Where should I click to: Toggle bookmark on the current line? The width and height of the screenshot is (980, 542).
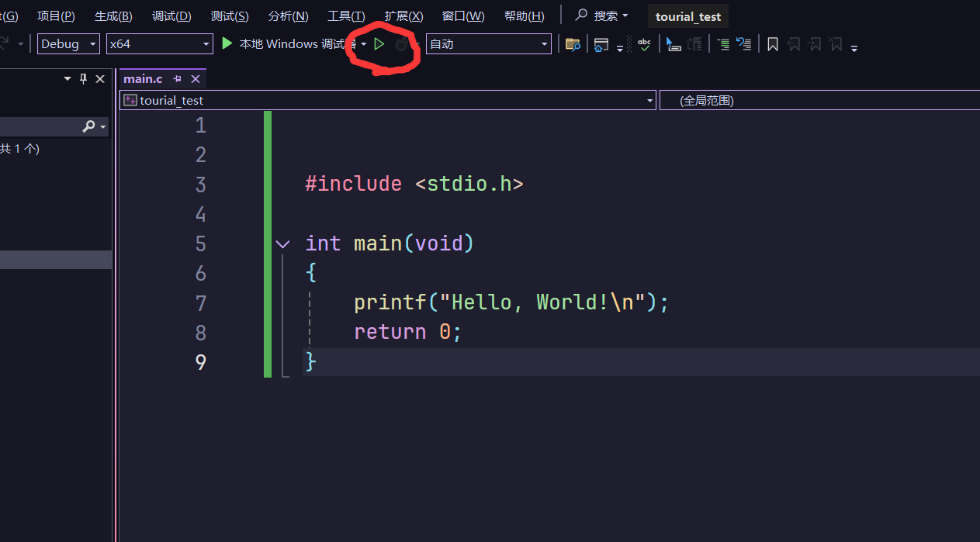pyautogui.click(x=773, y=44)
